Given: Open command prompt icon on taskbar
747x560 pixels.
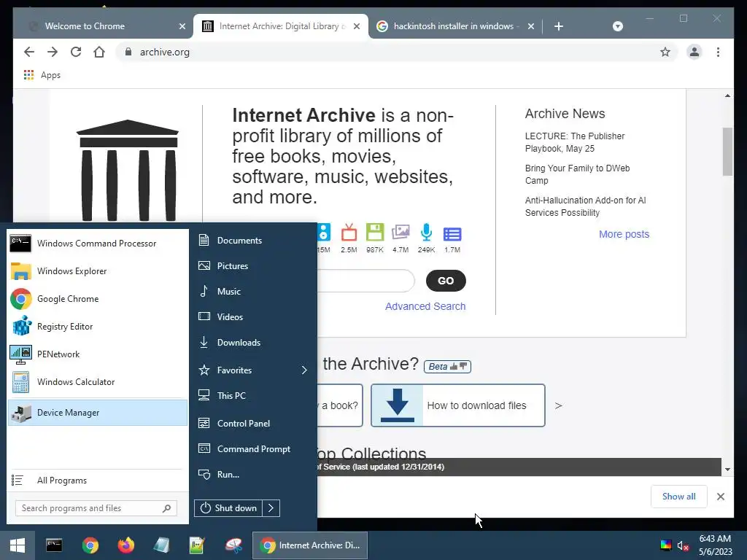Looking at the screenshot, I should 54,545.
